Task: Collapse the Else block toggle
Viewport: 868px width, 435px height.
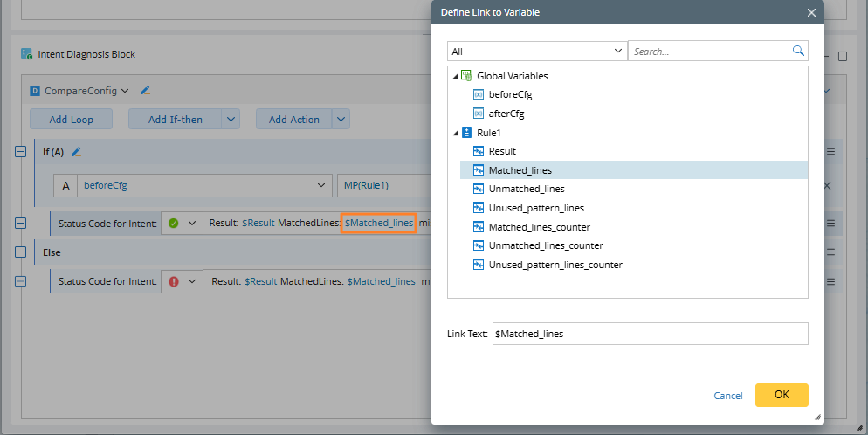Action: (21, 252)
